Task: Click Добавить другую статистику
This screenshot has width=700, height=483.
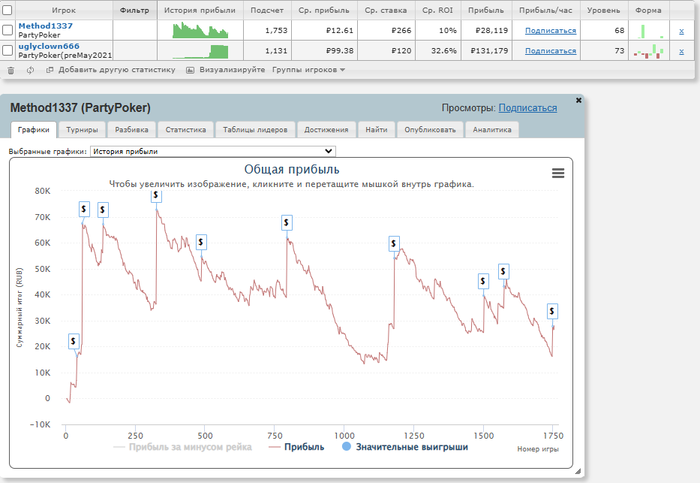Action: [111, 70]
